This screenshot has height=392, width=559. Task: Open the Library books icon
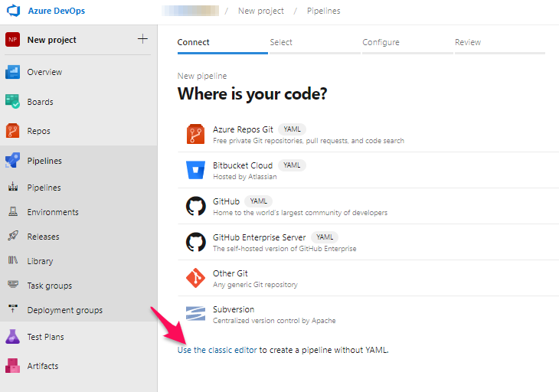(13, 261)
